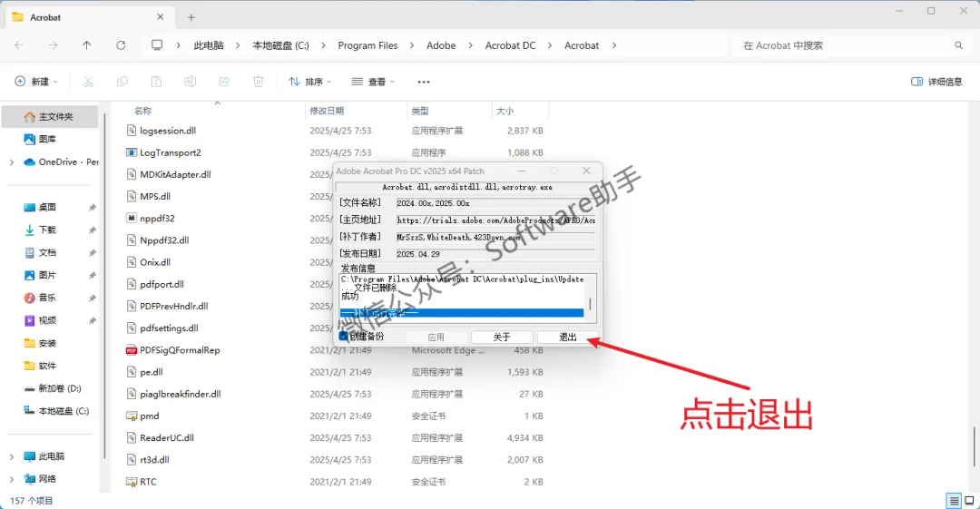Open Downloads (下载) quick access folder
980x509 pixels.
coord(41,230)
